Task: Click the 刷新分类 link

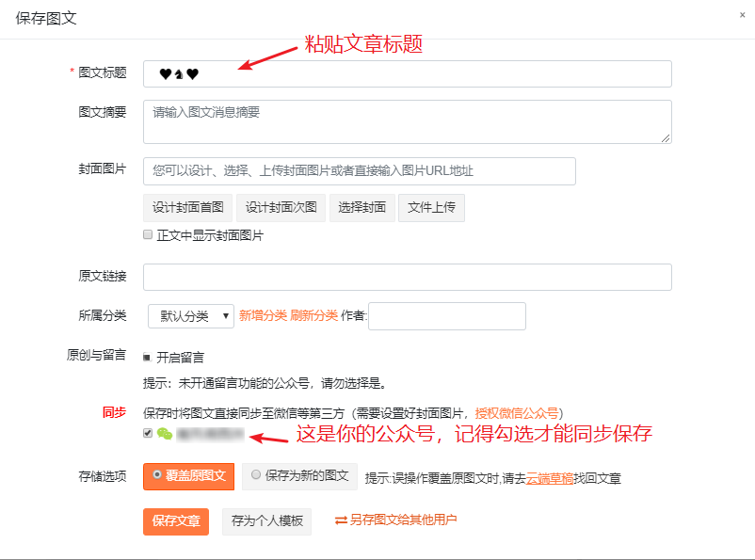Action: pyautogui.click(x=313, y=316)
